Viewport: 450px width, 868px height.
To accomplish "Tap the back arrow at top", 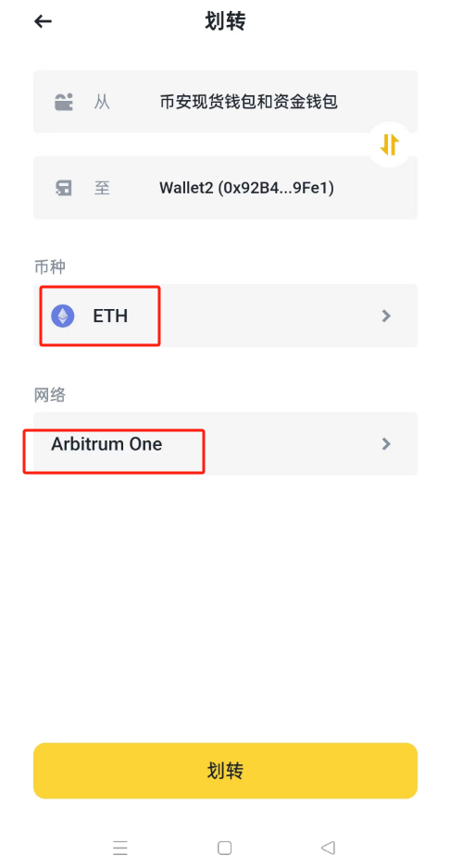I will 43,21.
